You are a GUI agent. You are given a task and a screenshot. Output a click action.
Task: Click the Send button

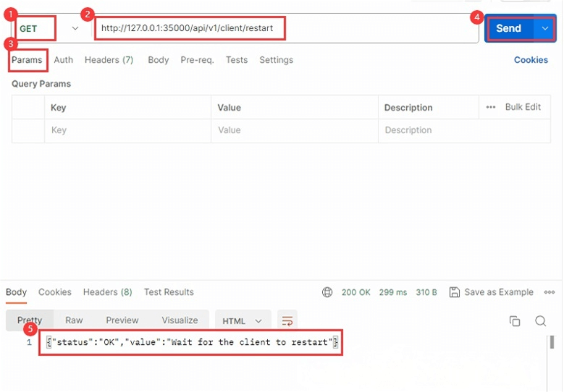point(508,28)
